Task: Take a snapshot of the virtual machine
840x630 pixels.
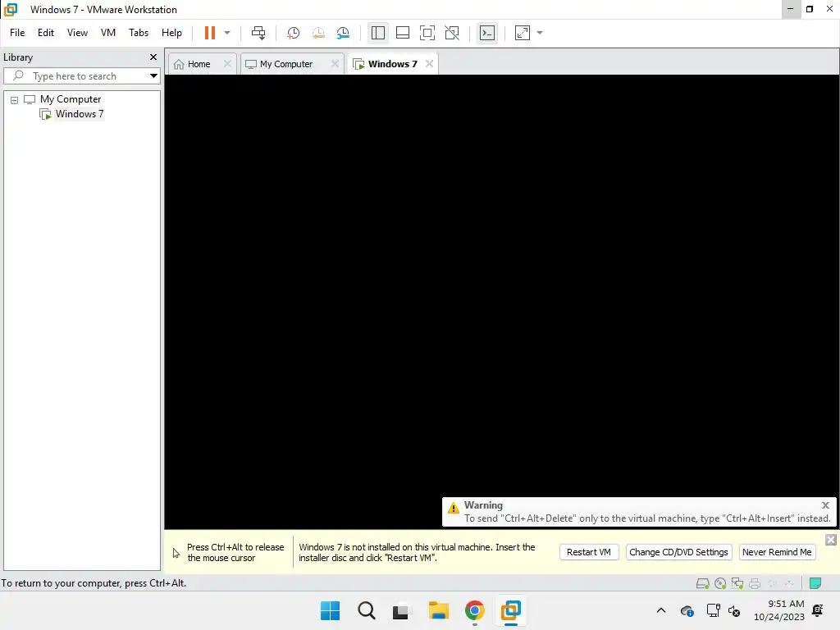Action: [x=293, y=33]
